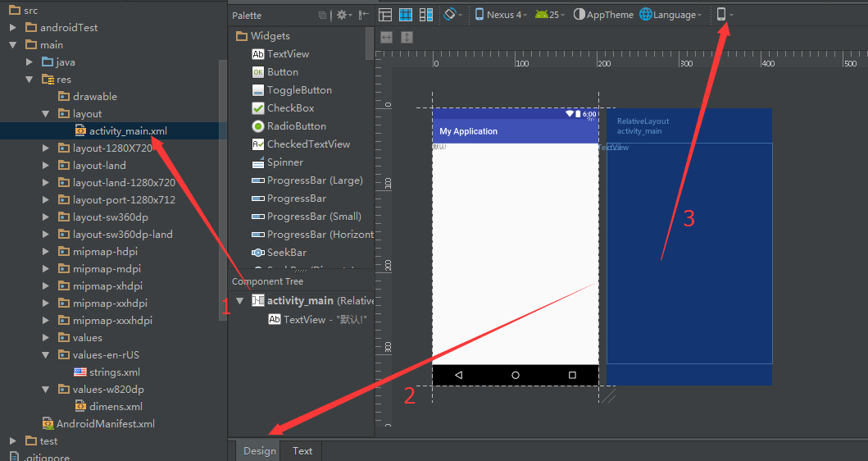Image resolution: width=868 pixels, height=461 pixels.
Task: Click the Design surface view icon
Action: tap(385, 15)
